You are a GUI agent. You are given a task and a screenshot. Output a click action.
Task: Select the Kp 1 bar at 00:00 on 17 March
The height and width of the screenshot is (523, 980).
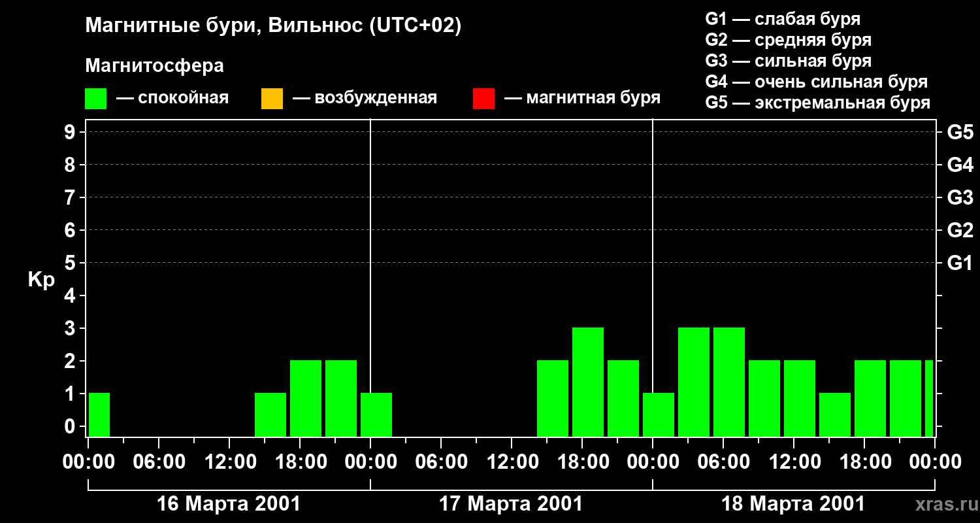point(376,414)
